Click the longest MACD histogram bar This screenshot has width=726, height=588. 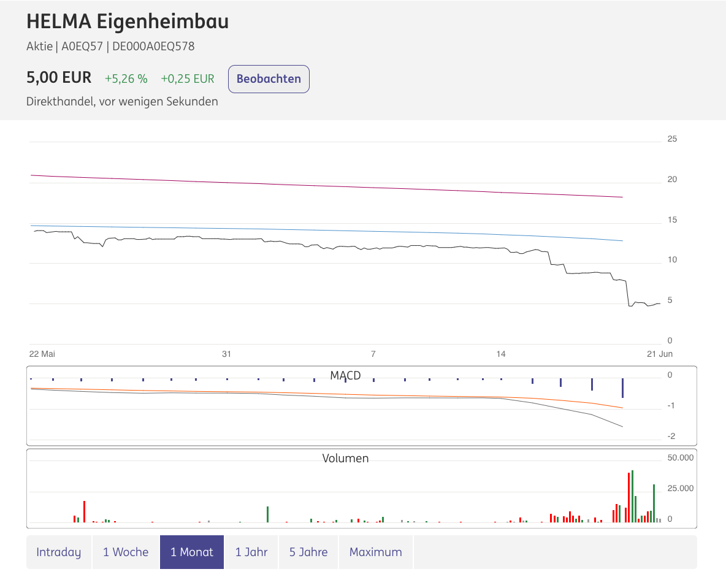tap(622, 388)
